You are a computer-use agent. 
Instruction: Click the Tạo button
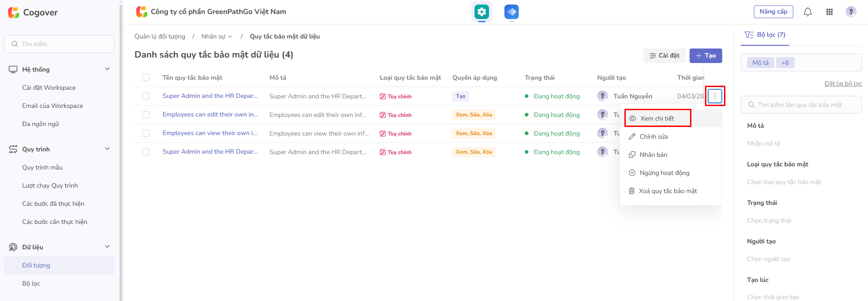point(705,56)
